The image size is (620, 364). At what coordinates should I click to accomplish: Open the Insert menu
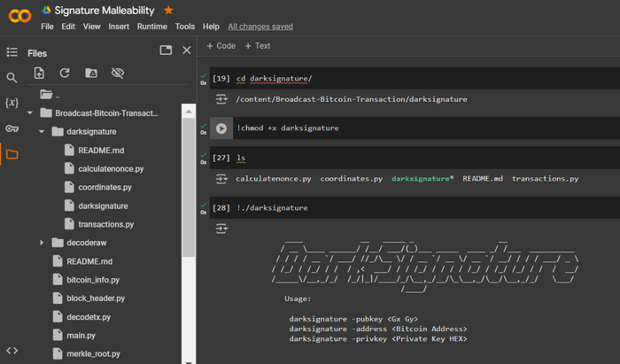pos(119,27)
